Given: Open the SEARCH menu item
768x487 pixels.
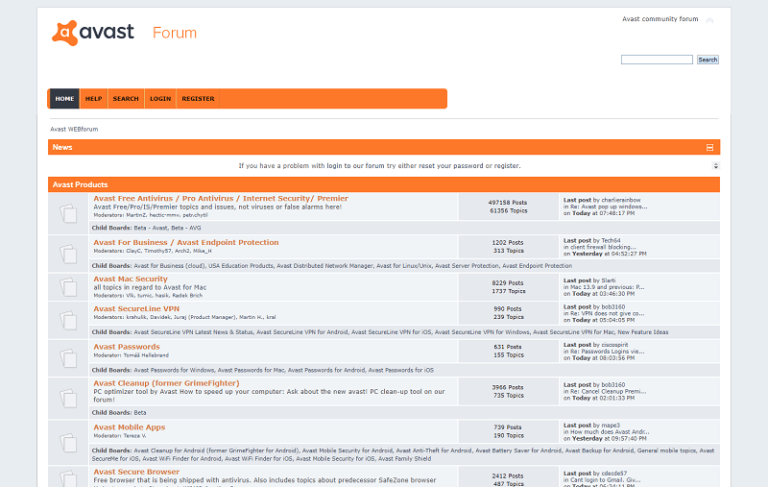Looking at the screenshot, I should point(126,98).
